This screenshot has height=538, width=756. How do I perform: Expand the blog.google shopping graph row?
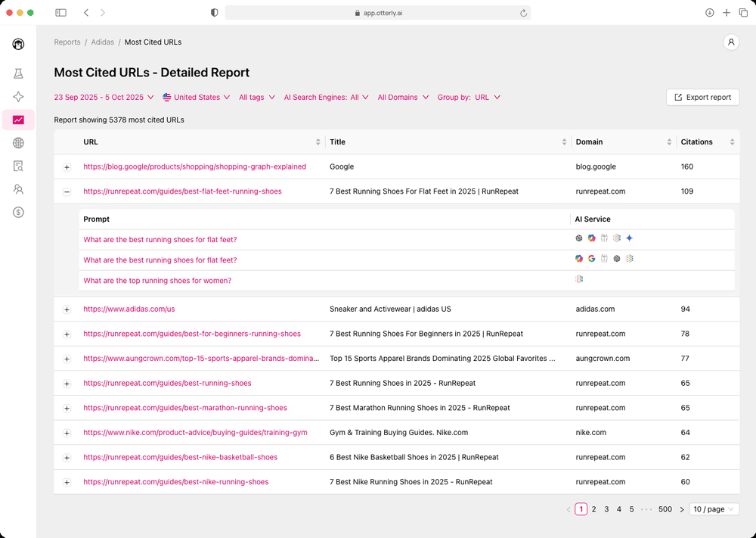(67, 167)
